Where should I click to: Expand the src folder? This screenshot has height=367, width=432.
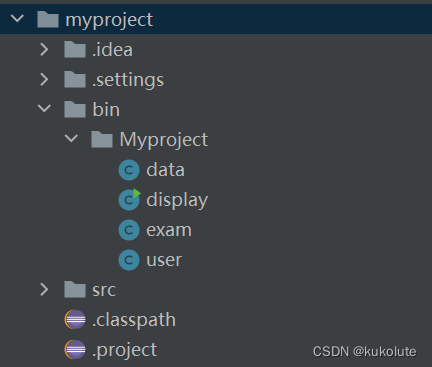[x=44, y=290]
